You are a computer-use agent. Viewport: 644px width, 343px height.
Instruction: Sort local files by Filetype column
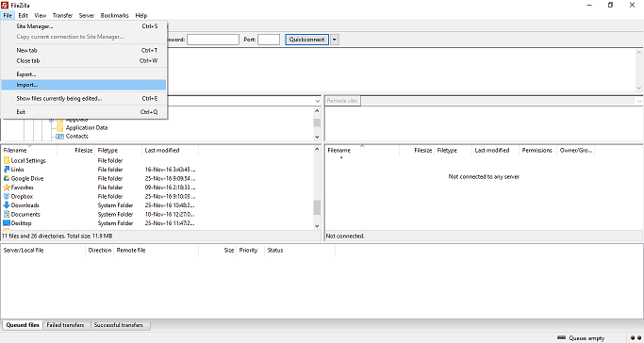(119, 151)
